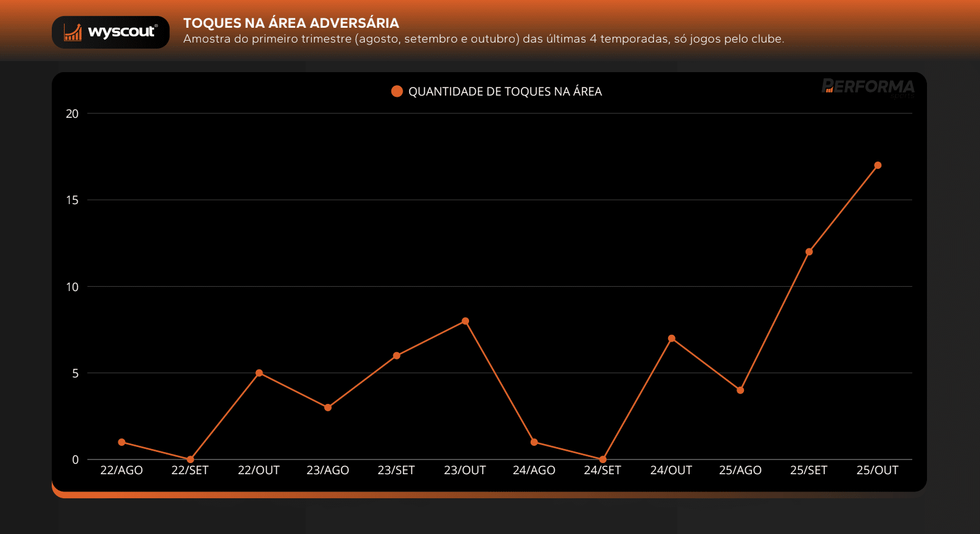Select the 25/OUT data point on the line
Screen dimensions: 980x534
point(878,165)
